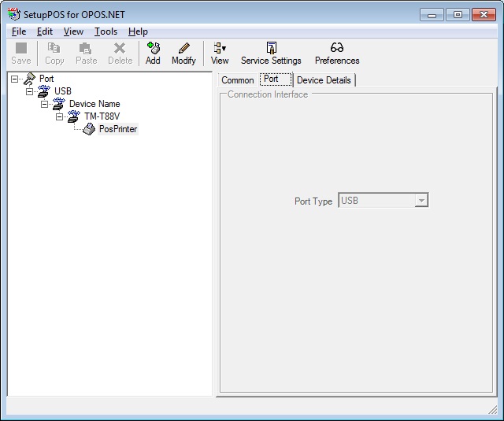Close the SetupPOS window

[484, 15]
